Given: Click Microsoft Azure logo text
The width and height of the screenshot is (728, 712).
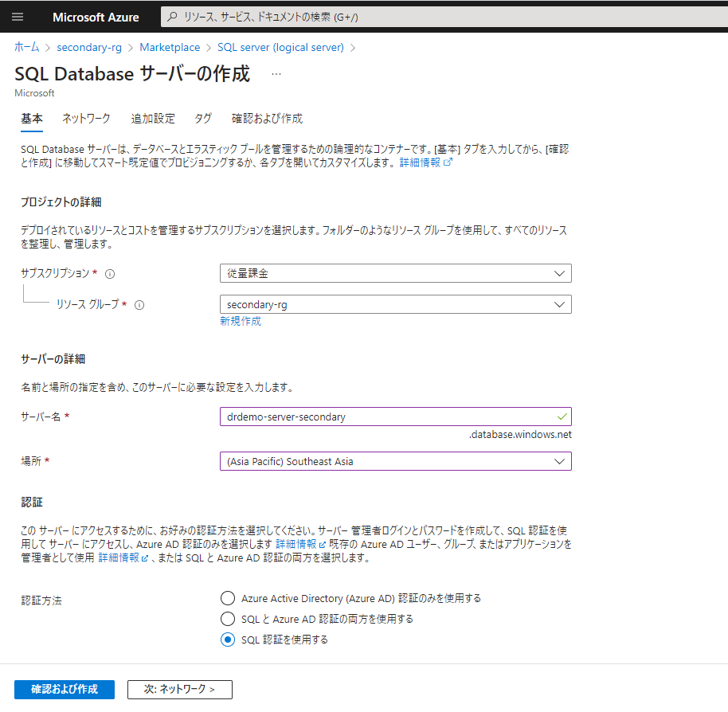Looking at the screenshot, I should (x=96, y=18).
